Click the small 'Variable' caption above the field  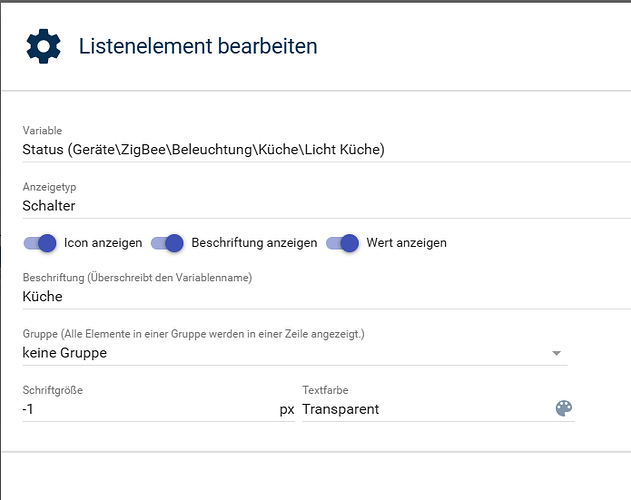(x=43, y=130)
